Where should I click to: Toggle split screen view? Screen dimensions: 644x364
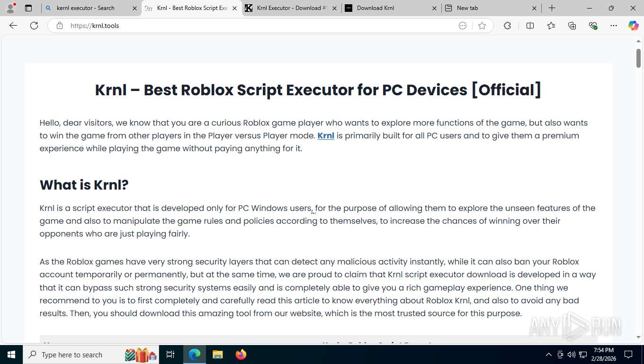530,26
